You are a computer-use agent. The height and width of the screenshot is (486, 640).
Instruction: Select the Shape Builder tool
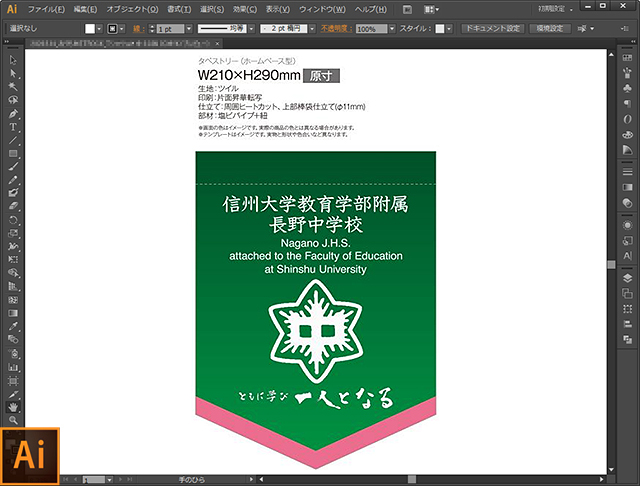coord(13,273)
